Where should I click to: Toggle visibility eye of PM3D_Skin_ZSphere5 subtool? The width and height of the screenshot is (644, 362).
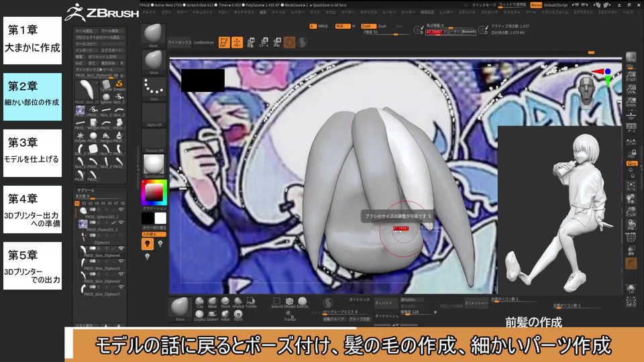pyautogui.click(x=121, y=261)
